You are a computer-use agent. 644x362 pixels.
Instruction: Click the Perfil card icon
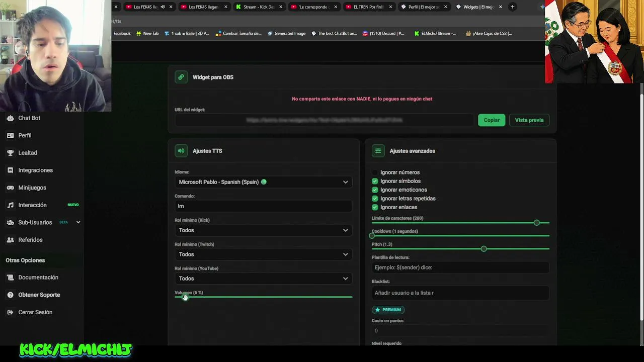coord(10,136)
